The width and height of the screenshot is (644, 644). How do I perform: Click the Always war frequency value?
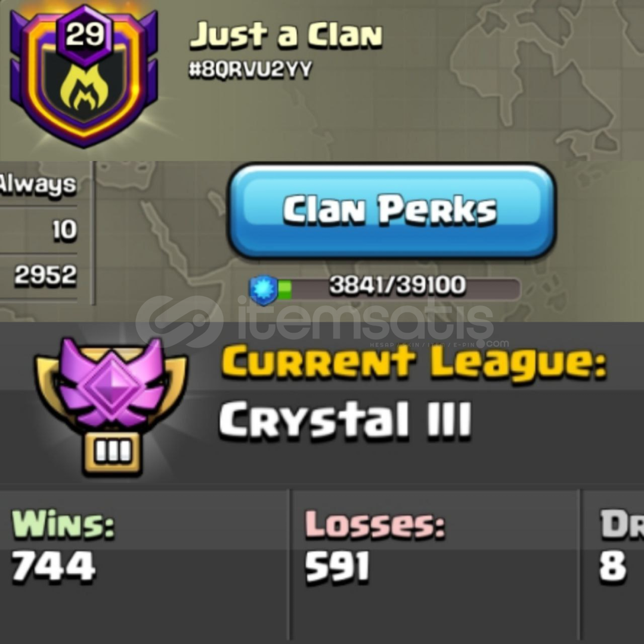point(38,185)
